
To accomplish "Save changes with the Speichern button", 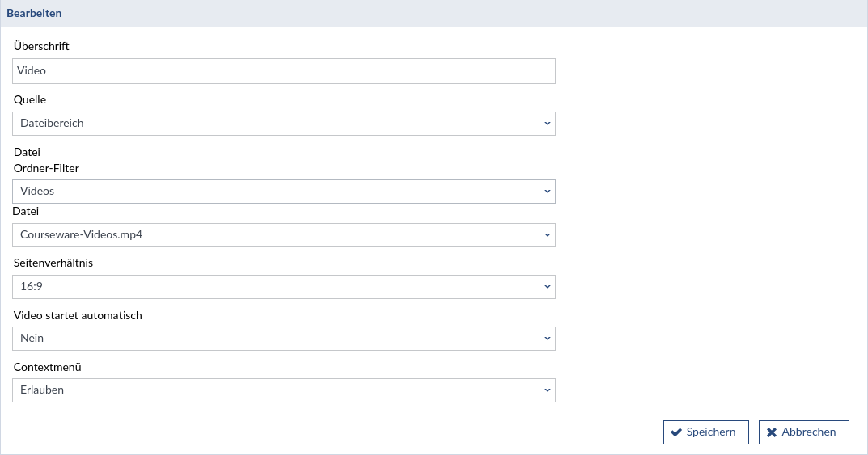I will coord(706,432).
